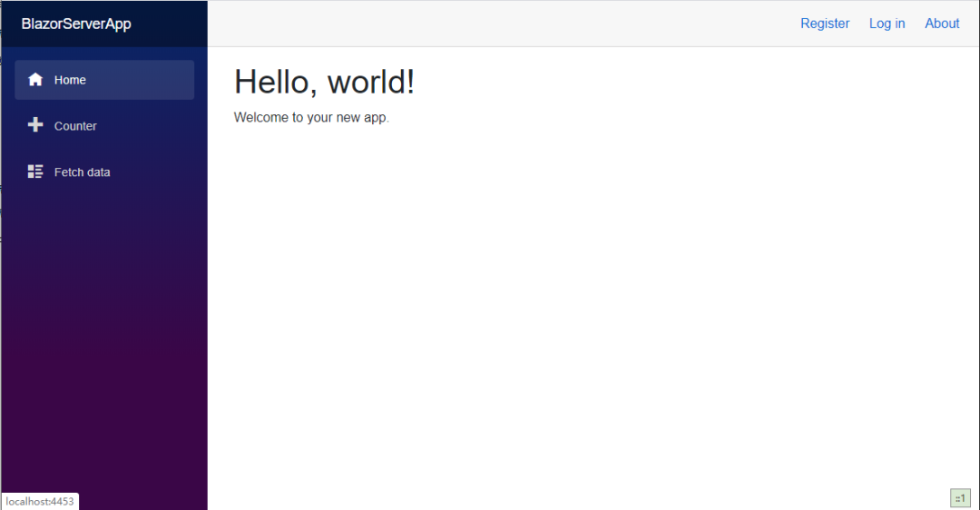
Task: Click the plus icon beside Counter
Action: tap(35, 125)
